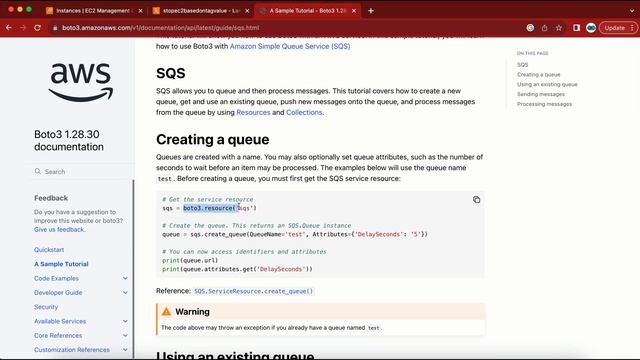Select A Sample Tutorial - Boto3 tab
This screenshot has width=640, height=360.
[x=308, y=11]
